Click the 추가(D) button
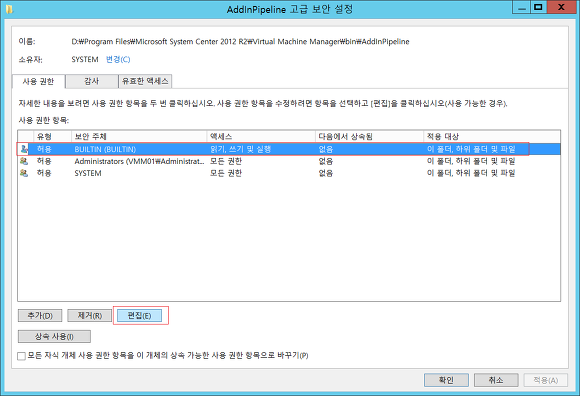Image resolution: width=580 pixels, height=396 pixels. tap(40, 315)
